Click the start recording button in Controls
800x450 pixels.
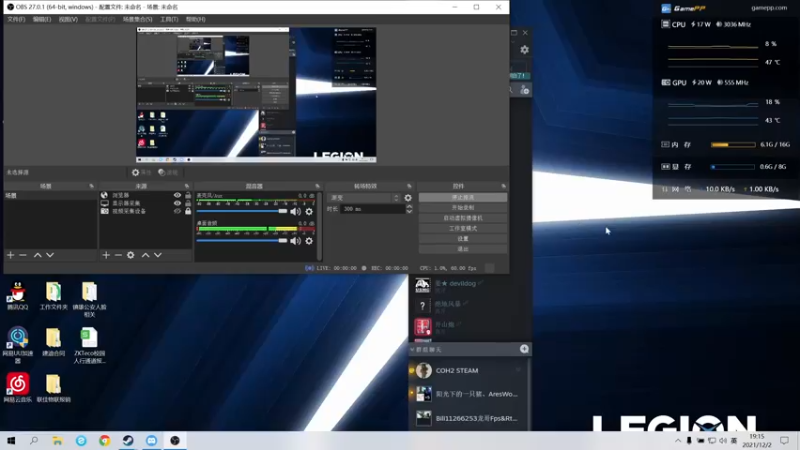(x=463, y=208)
